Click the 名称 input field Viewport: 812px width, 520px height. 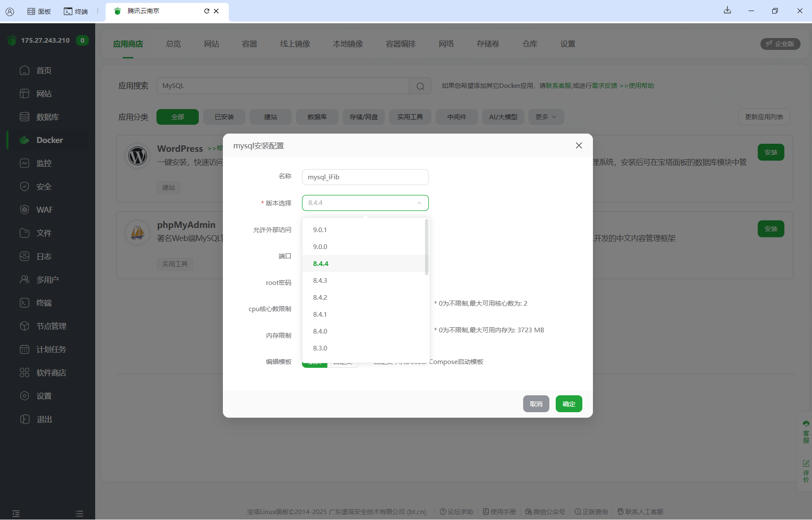365,177
